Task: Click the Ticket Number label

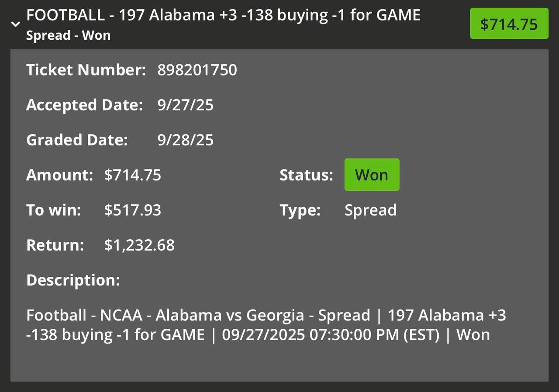Action: 86,70
